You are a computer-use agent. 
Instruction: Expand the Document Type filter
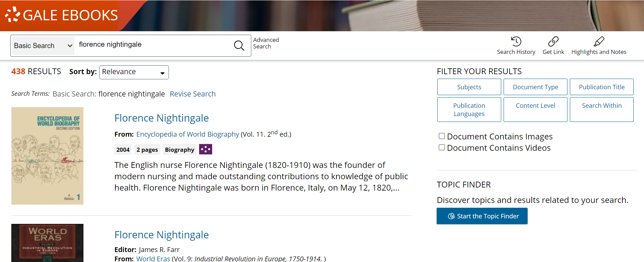click(x=535, y=87)
